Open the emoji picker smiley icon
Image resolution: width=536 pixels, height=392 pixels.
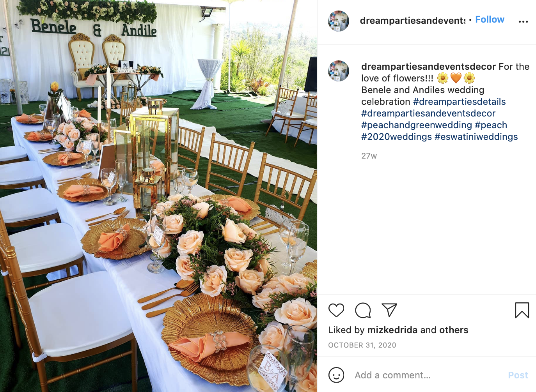(336, 375)
